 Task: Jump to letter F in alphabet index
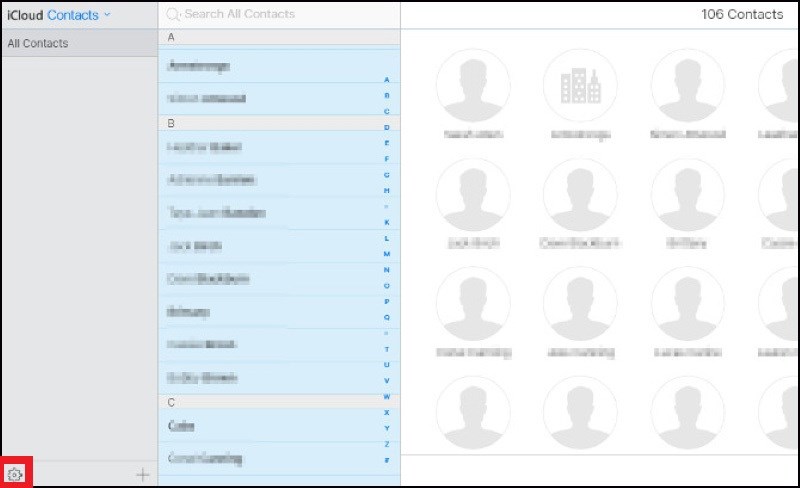point(387,159)
